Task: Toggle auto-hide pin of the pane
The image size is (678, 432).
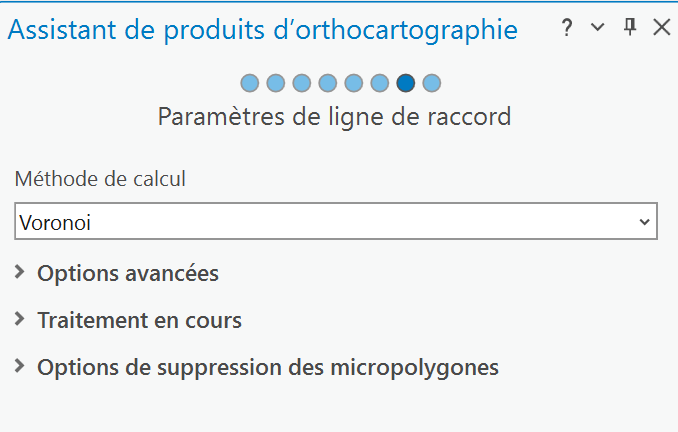Action: tap(630, 29)
